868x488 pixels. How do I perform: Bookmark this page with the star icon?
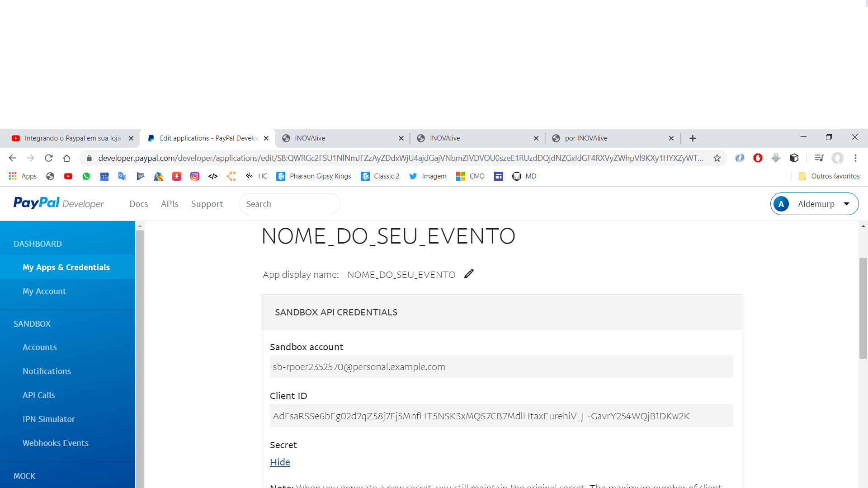[x=717, y=158]
